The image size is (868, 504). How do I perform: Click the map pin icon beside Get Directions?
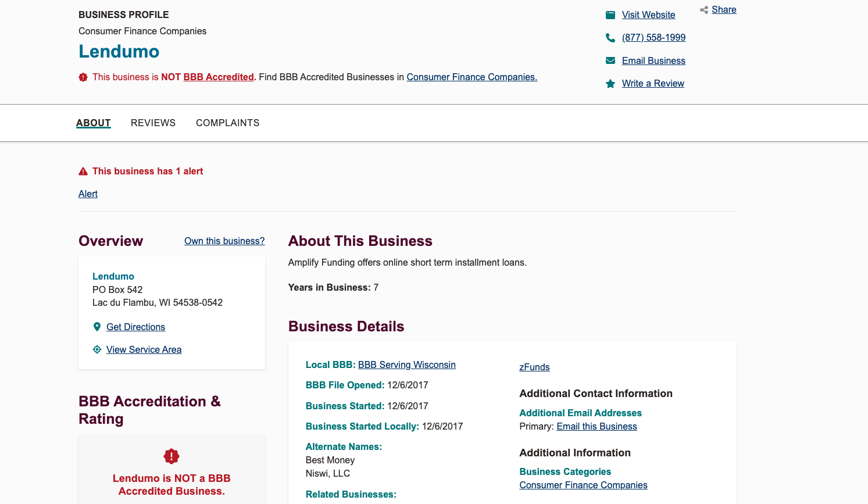tap(97, 326)
